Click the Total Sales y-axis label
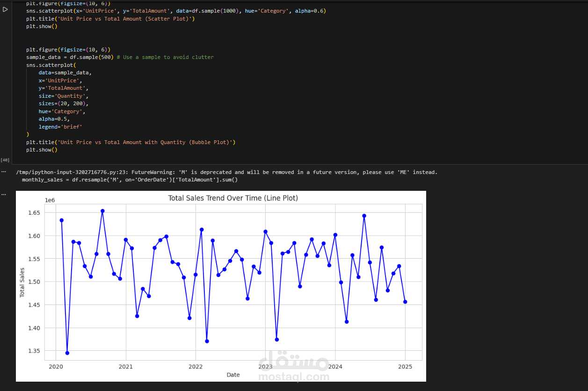 tap(22, 282)
